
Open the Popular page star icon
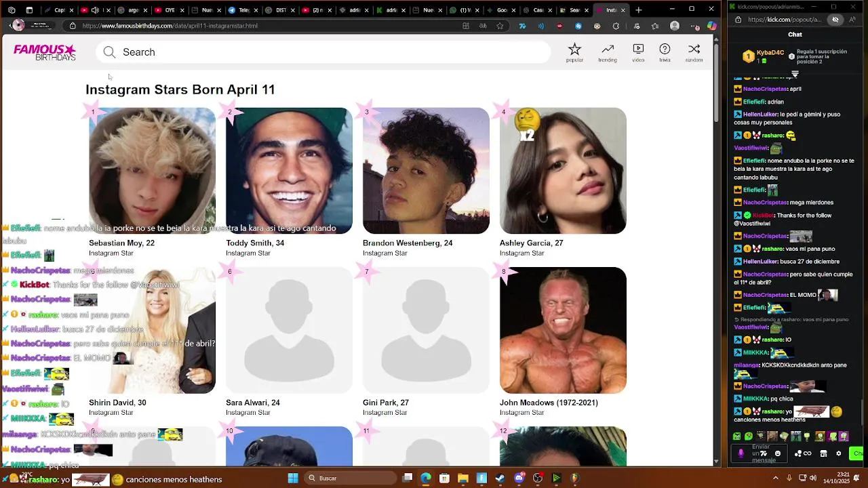pos(574,49)
